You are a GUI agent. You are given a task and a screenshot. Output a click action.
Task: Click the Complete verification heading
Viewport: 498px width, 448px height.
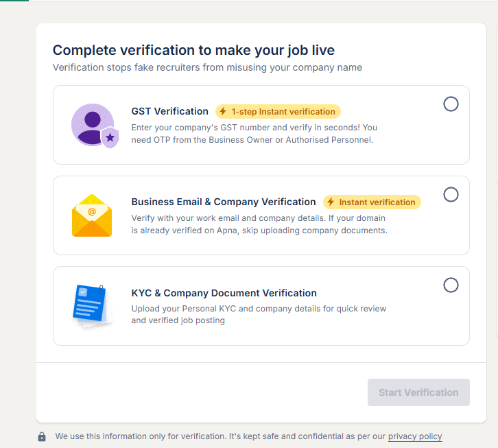(x=193, y=50)
